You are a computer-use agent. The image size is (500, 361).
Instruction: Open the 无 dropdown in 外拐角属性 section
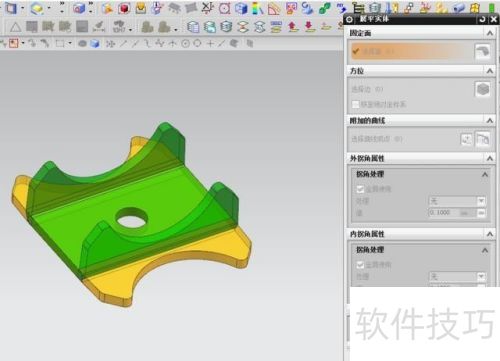(457, 201)
